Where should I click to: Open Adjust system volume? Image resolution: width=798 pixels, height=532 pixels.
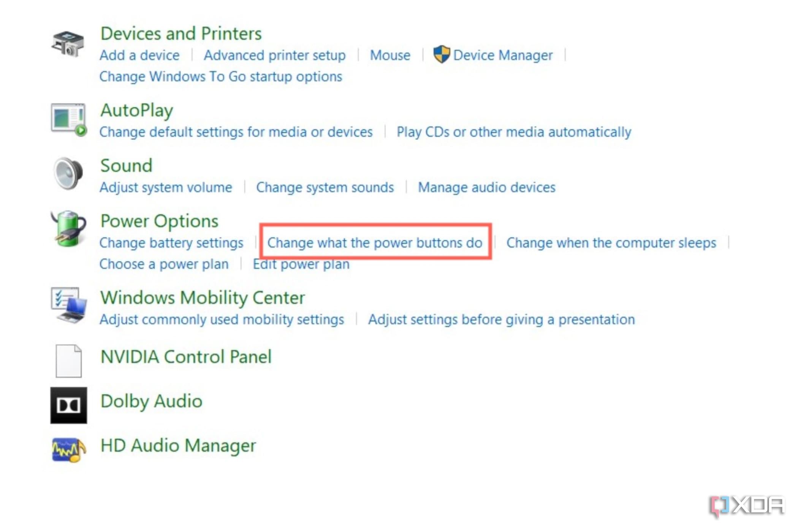[166, 187]
